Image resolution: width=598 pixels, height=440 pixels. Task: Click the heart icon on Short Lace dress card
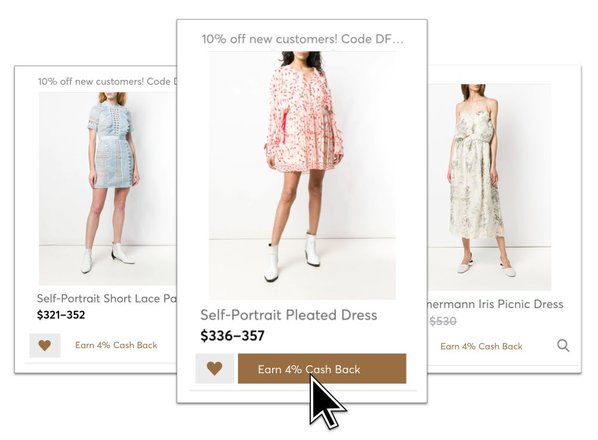pyautogui.click(x=45, y=345)
